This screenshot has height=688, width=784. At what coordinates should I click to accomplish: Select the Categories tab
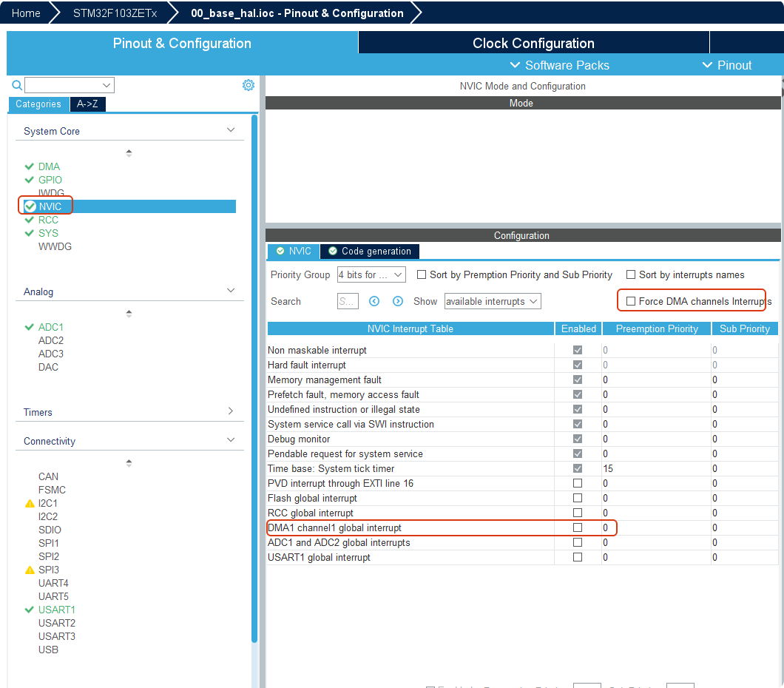38,104
